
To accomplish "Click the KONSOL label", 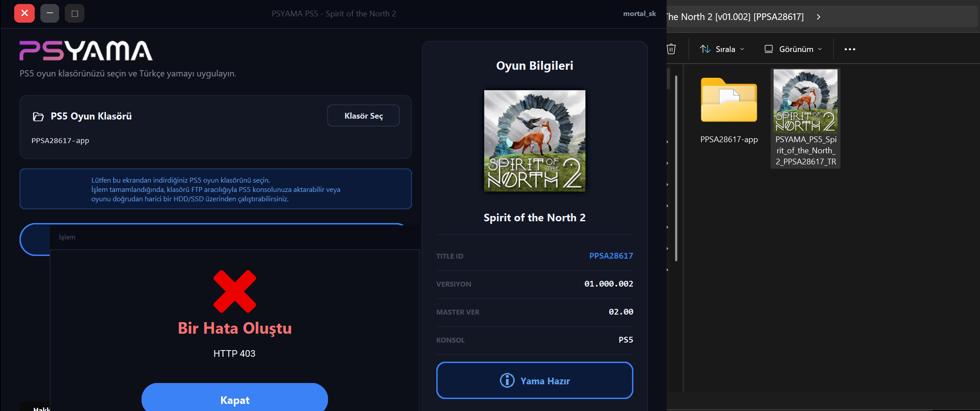I will pyautogui.click(x=450, y=340).
